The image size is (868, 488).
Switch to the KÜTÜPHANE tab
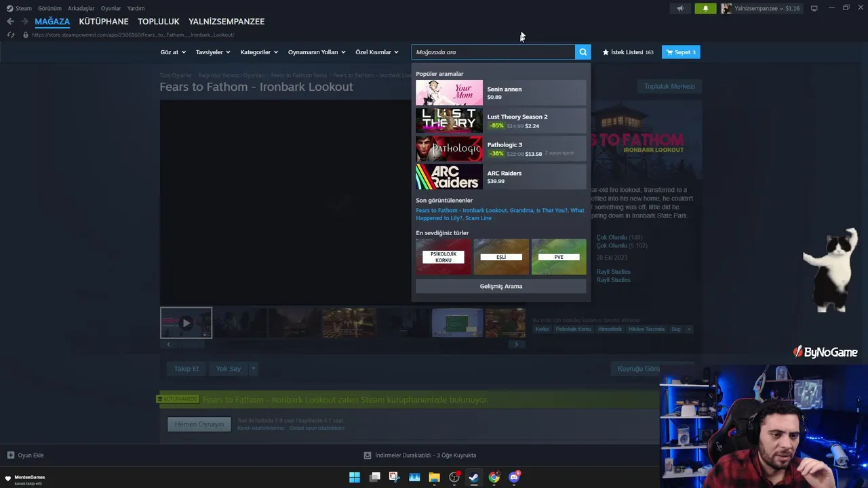click(104, 22)
